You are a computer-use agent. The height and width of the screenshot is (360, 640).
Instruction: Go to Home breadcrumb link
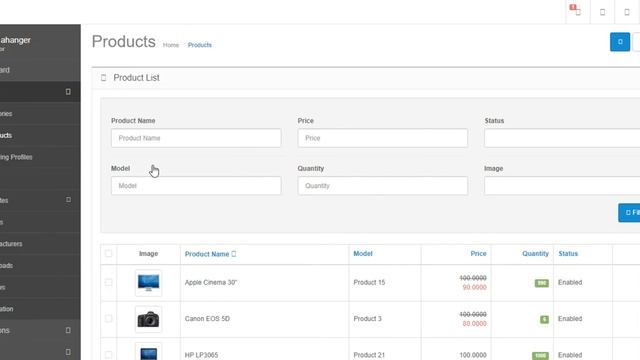(x=171, y=45)
